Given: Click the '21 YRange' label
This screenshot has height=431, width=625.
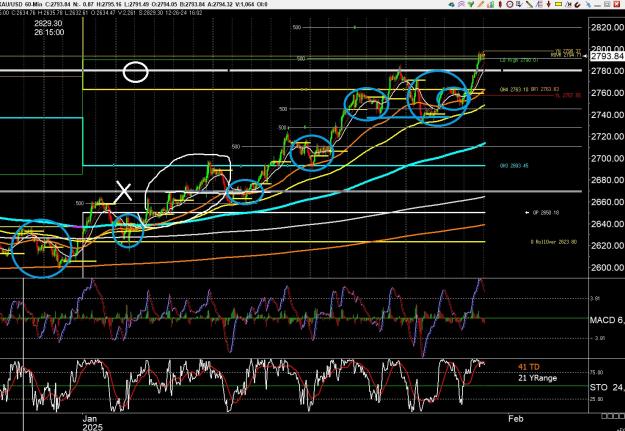Looking at the screenshot, I should 537,378.
